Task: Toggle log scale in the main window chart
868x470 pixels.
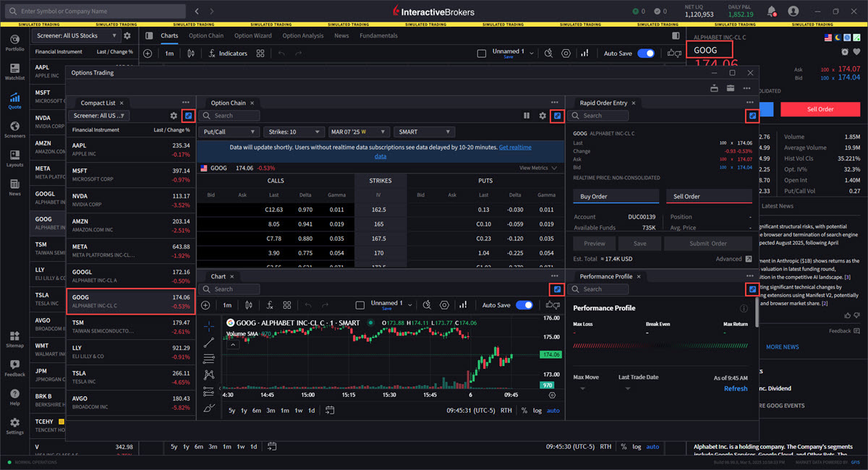Action: coord(637,447)
